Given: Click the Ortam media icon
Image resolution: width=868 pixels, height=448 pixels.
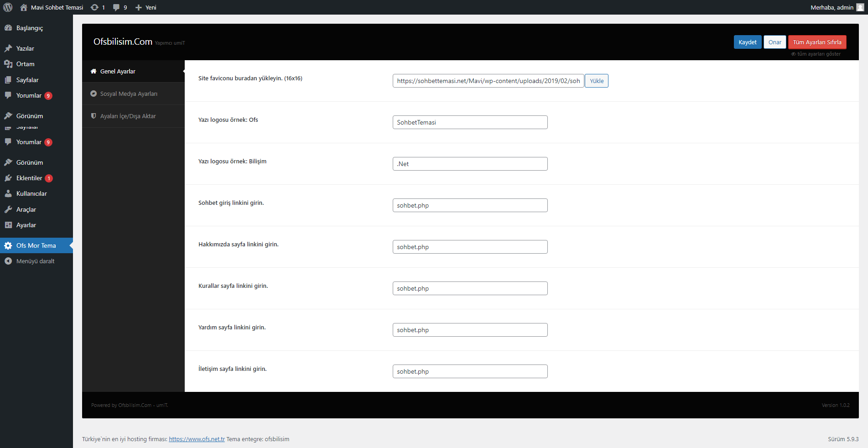Looking at the screenshot, I should pyautogui.click(x=8, y=64).
